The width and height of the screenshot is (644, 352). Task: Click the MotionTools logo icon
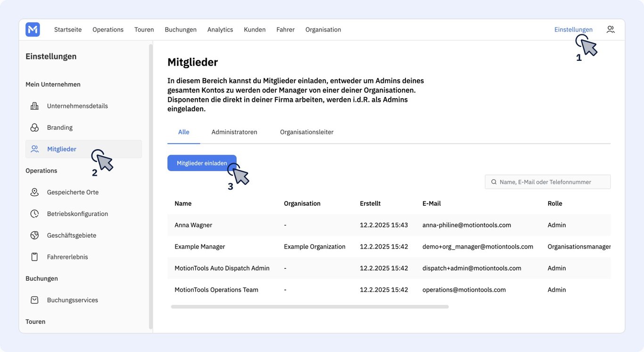click(33, 29)
